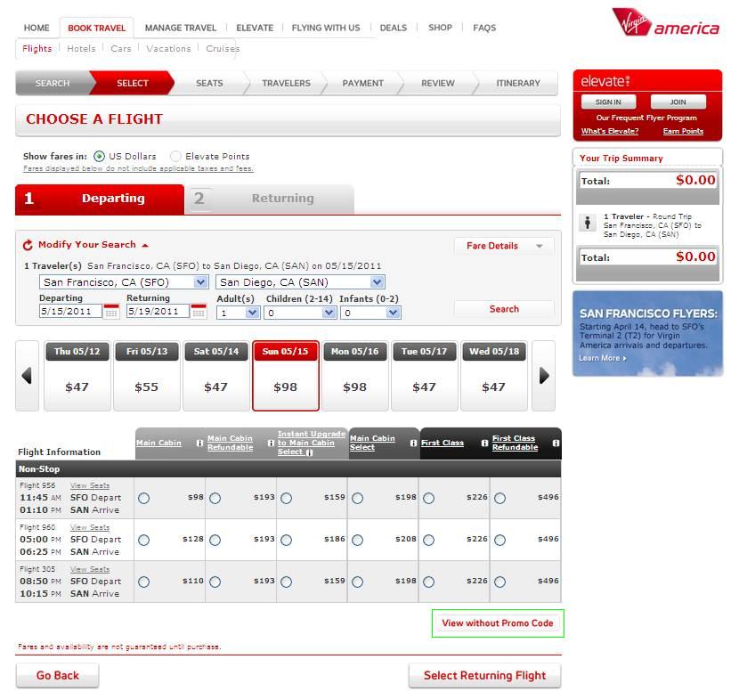Open the Earn Points link
This screenshot has height=700, width=739.
tap(684, 131)
